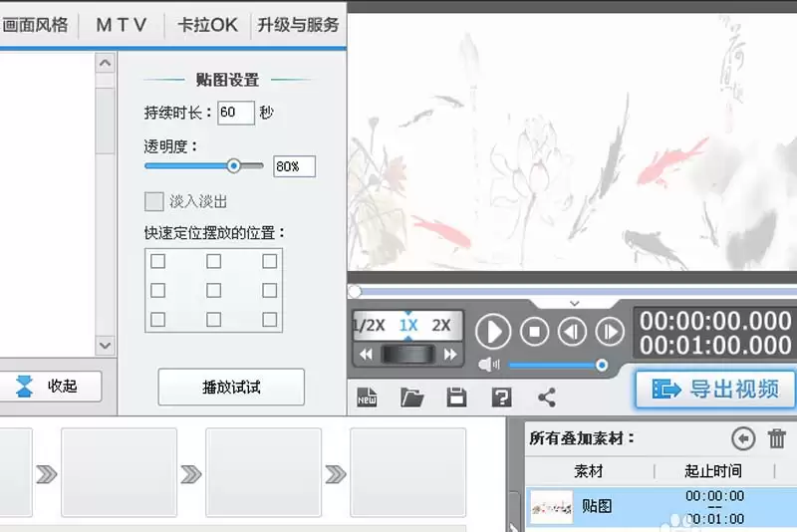The width and height of the screenshot is (797, 532).
Task: Check the center position box
Action: pyautogui.click(x=213, y=290)
